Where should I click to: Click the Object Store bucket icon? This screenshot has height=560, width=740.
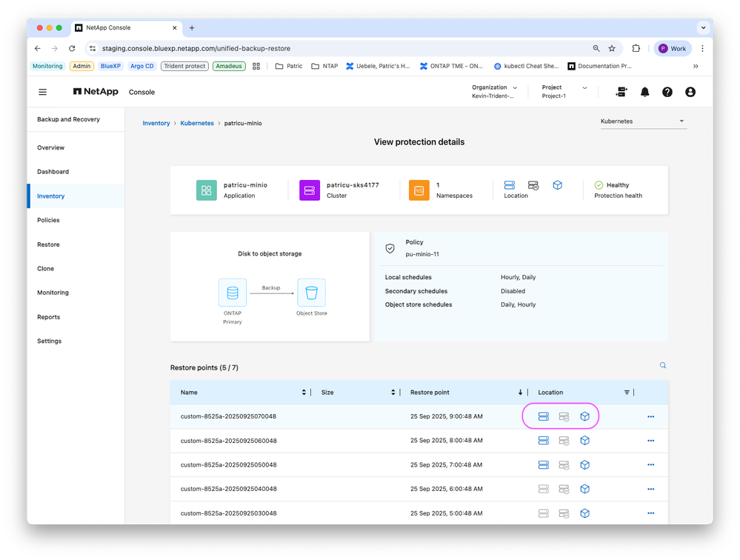coord(311,293)
